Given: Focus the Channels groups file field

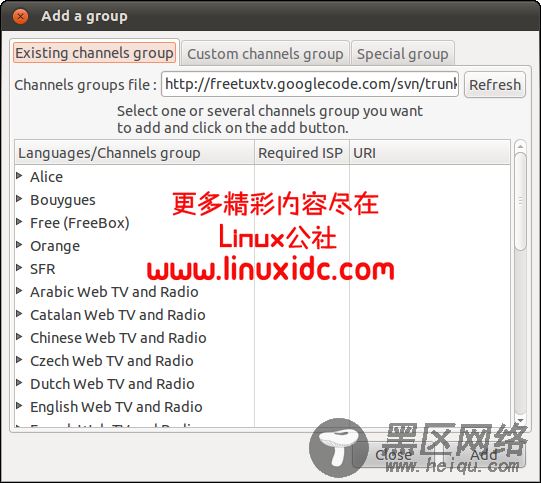Looking at the screenshot, I should click(310, 84).
